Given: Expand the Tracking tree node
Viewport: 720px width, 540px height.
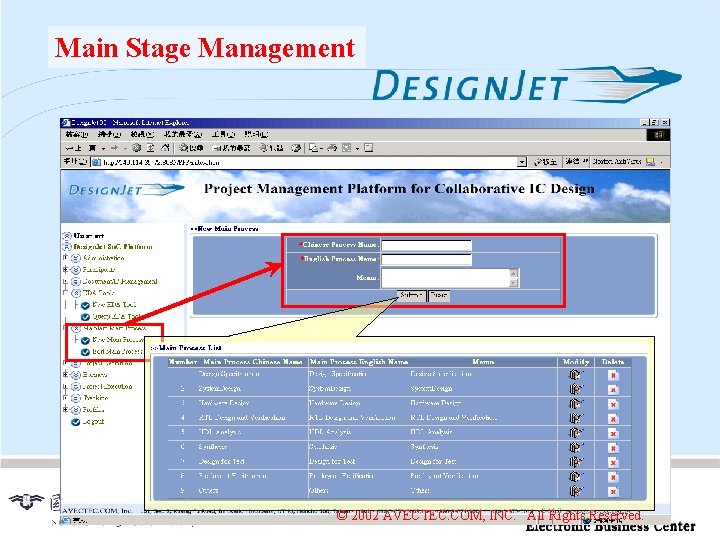Looking at the screenshot, I should click(x=66, y=398).
